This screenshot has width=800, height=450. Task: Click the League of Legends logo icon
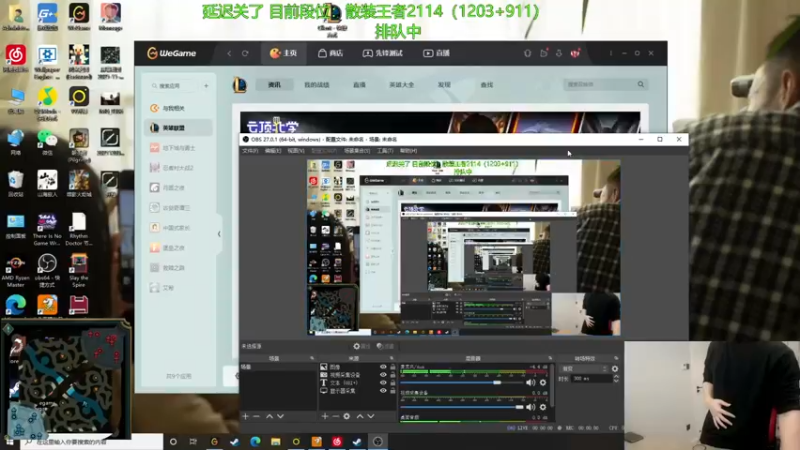pyautogui.click(x=239, y=85)
